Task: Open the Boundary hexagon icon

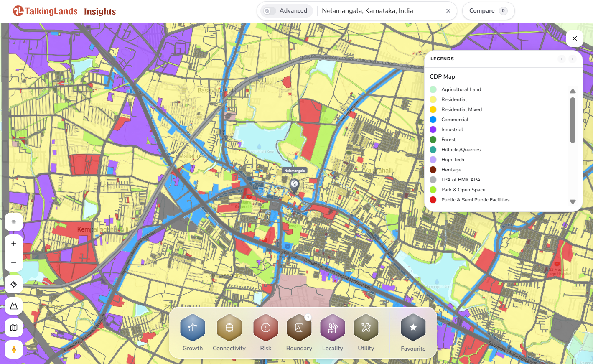Action: [299, 328]
